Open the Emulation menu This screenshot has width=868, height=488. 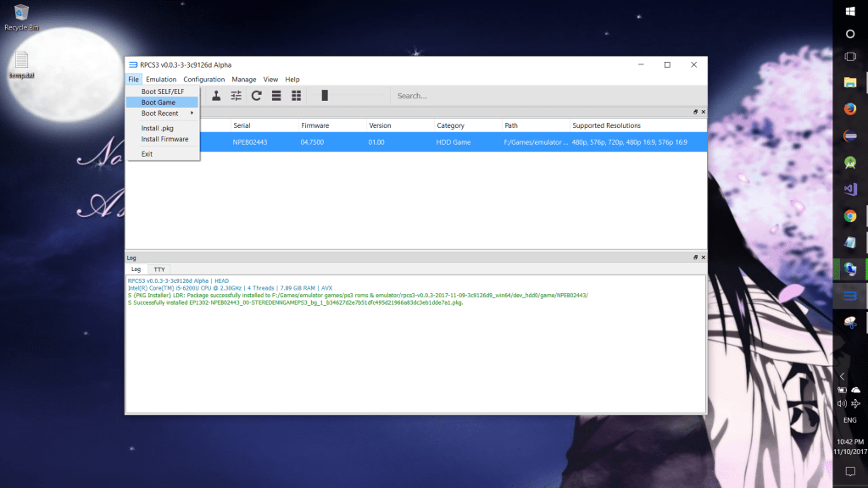click(161, 80)
